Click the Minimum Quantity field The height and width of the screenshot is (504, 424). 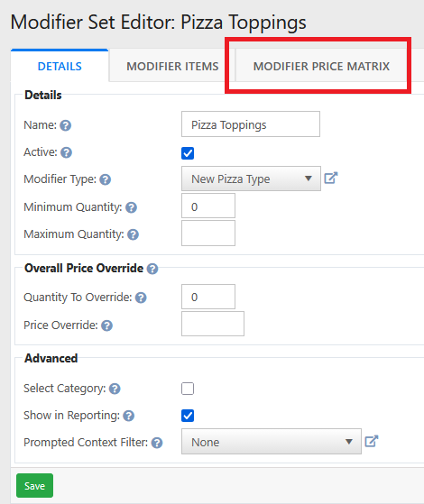click(208, 206)
